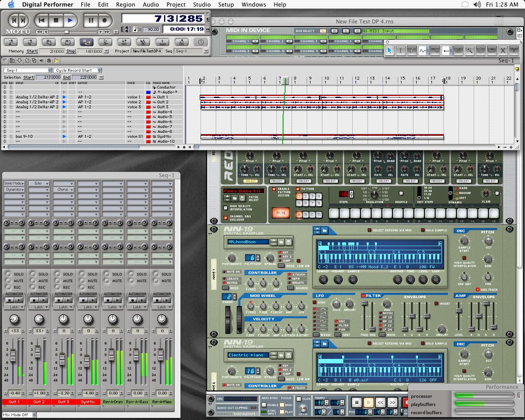The image size is (525, 420).
Task: Click the Play button in the DP transport
Action: (70, 20)
